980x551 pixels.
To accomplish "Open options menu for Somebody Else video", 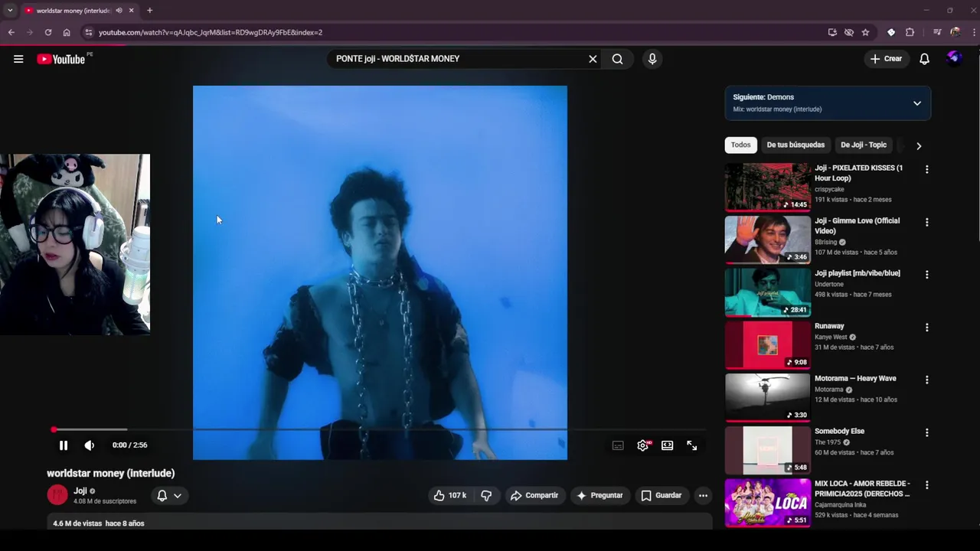I will [x=927, y=433].
